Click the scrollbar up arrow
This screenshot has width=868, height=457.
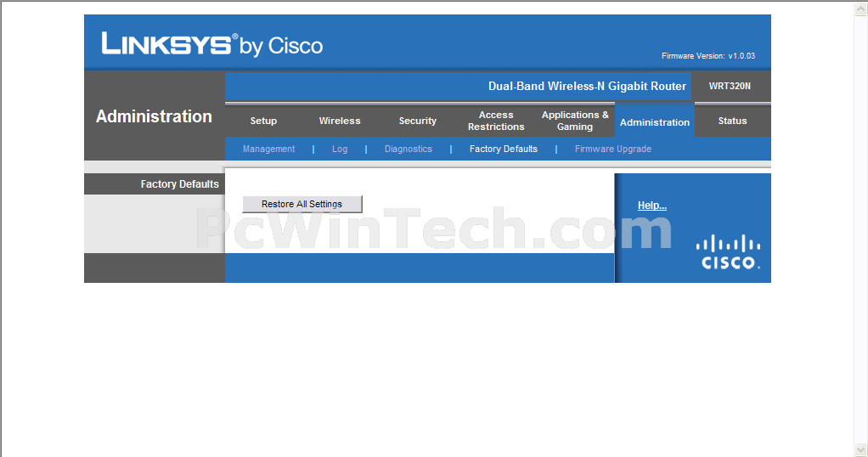point(861,8)
